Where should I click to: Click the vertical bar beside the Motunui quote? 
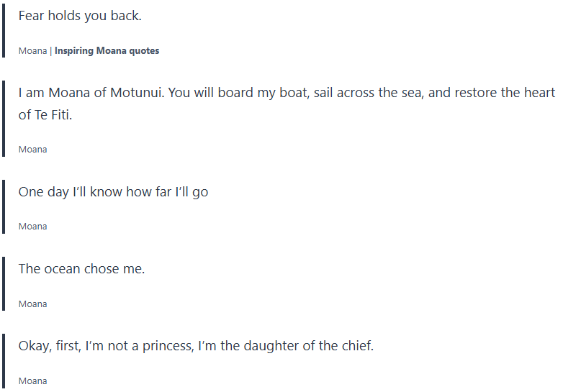coord(4,119)
